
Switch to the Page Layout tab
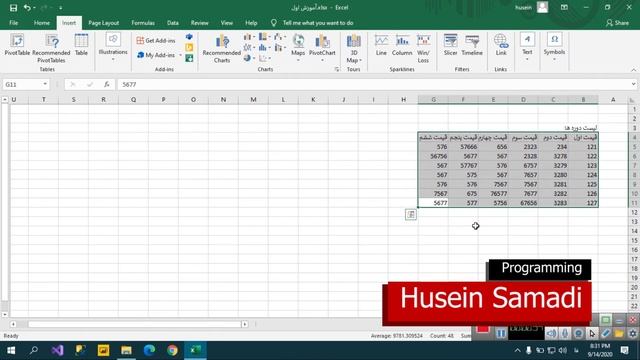click(104, 23)
